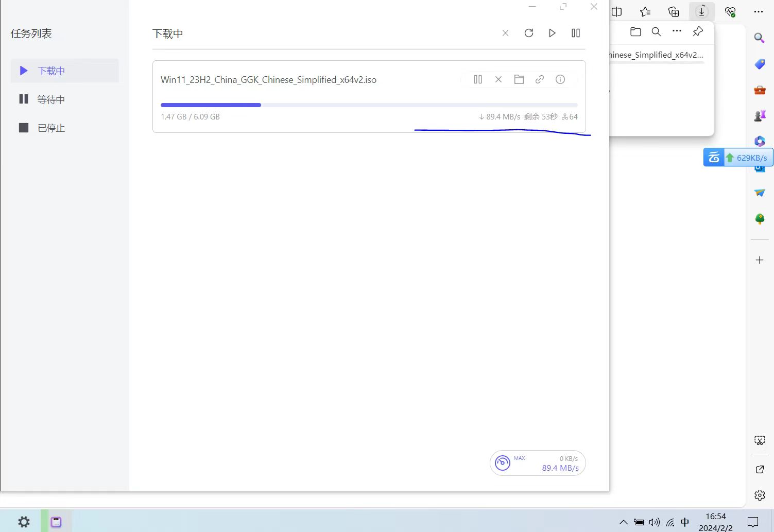This screenshot has width=774, height=532.
Task: Open sidebar settings gear icon
Action: (760, 495)
